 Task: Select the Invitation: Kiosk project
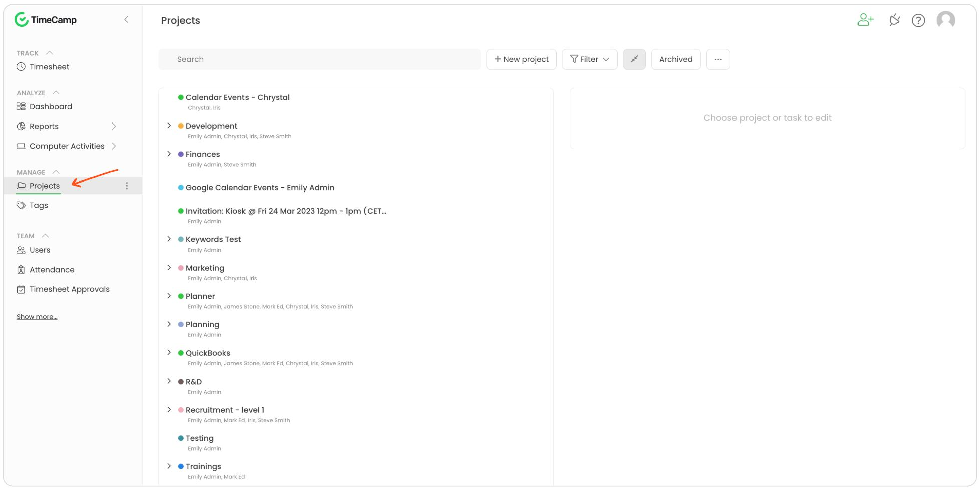pos(286,211)
